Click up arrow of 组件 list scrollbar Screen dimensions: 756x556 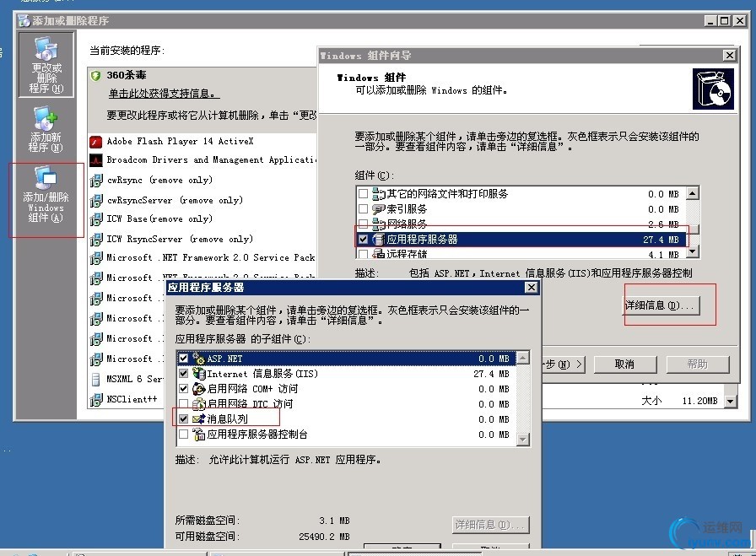tap(693, 194)
